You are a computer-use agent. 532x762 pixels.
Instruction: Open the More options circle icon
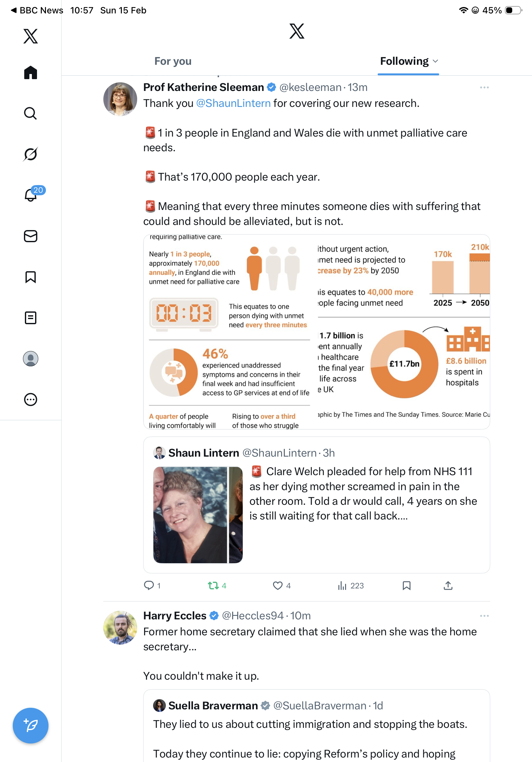coord(31,399)
